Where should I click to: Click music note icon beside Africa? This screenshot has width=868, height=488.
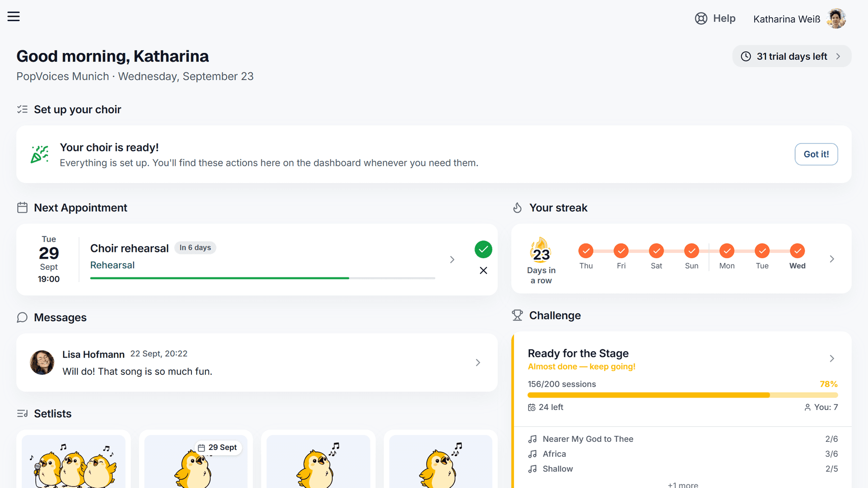tap(532, 454)
